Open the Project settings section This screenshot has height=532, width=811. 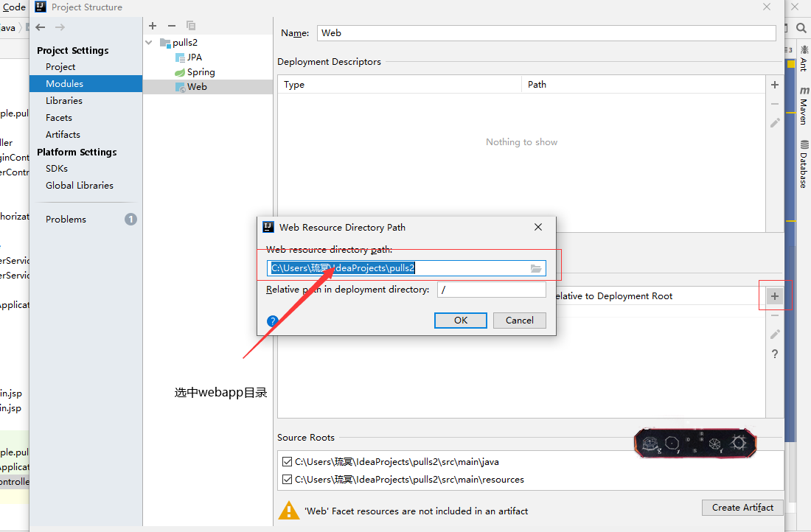tap(60, 67)
